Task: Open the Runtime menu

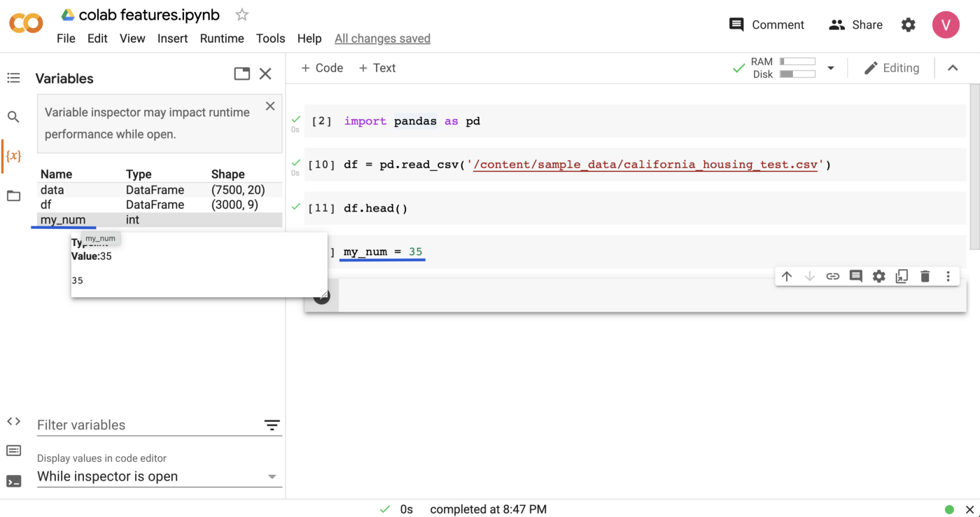Action: pos(222,39)
